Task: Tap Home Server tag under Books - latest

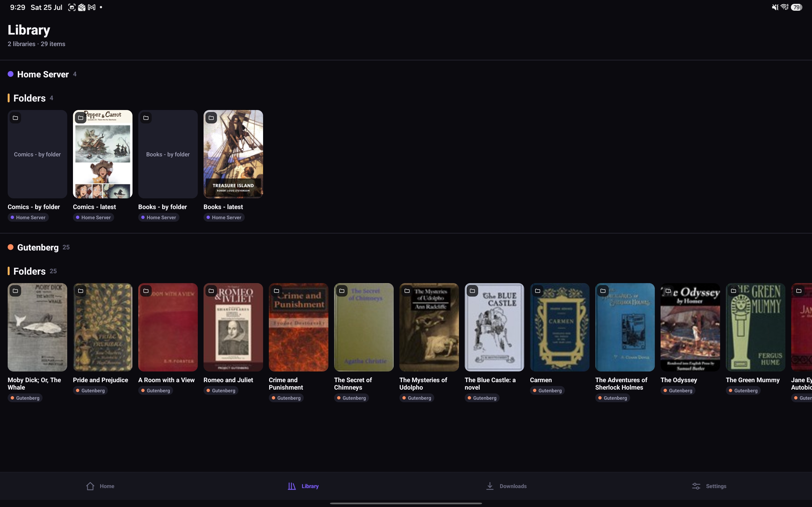Action: click(224, 217)
